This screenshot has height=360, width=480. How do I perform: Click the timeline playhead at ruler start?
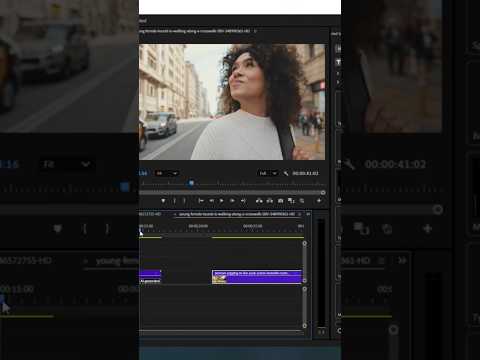pos(140,230)
